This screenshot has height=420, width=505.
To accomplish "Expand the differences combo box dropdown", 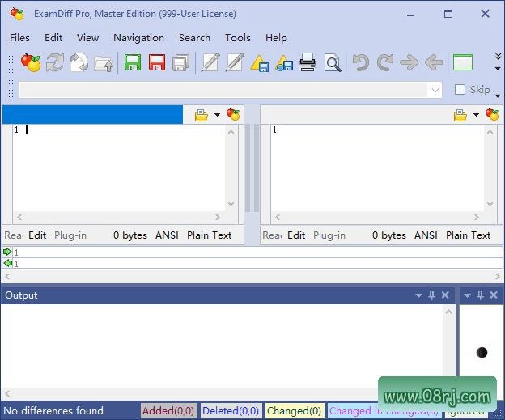I will tap(435, 90).
